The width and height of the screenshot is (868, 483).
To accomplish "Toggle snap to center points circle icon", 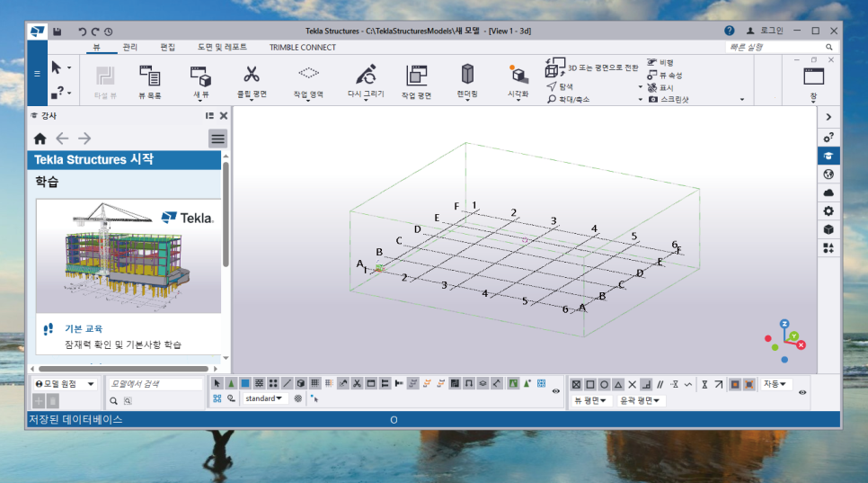I will click(604, 384).
